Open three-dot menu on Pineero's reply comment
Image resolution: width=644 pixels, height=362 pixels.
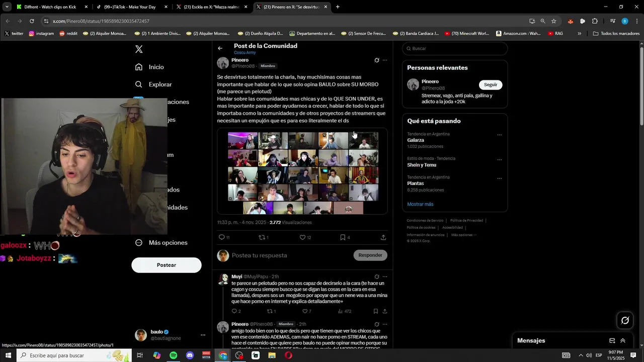pos(385,324)
